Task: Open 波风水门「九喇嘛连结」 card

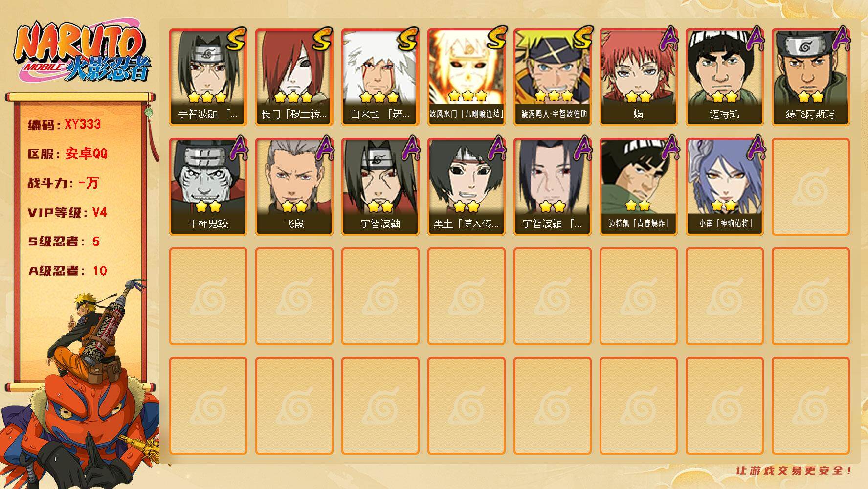Action: tap(466, 77)
